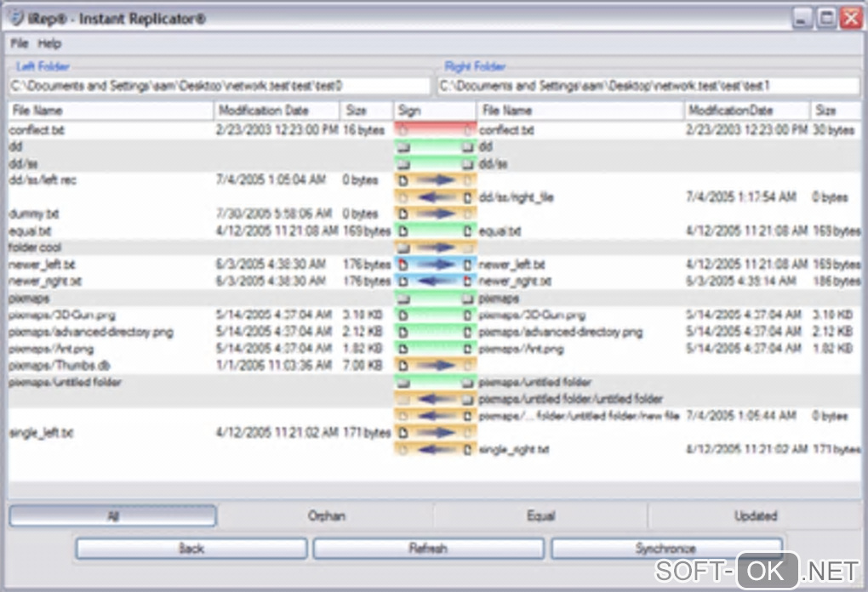Click the 1/1/2006 11:03:36 AM date
This screenshot has height=592, width=868.
[x=274, y=366]
